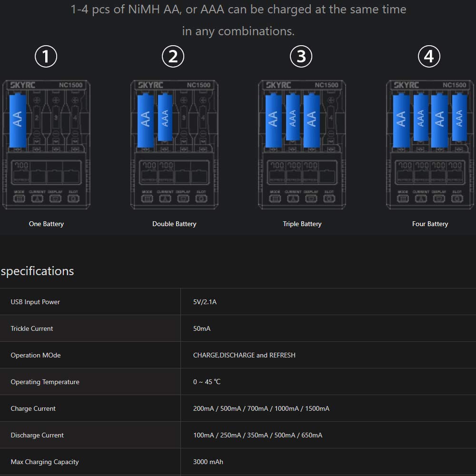Click the Charge Current values list

pos(261,408)
